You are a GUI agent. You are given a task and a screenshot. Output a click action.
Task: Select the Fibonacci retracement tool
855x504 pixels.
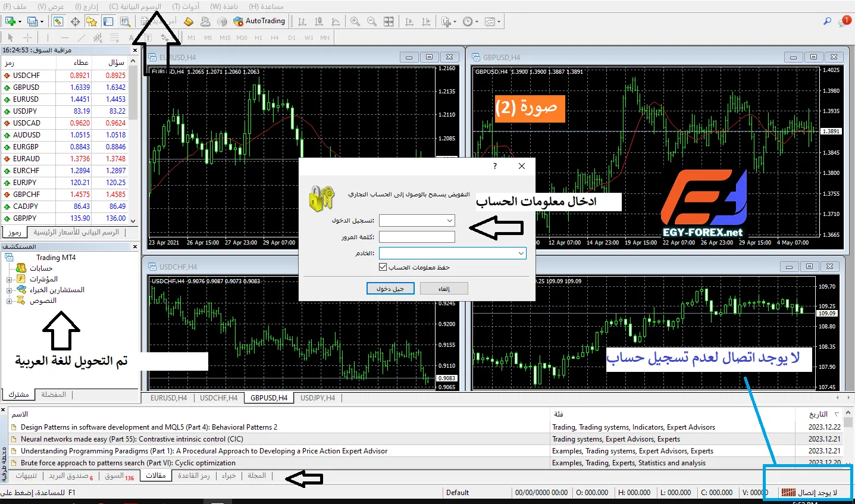115,37
